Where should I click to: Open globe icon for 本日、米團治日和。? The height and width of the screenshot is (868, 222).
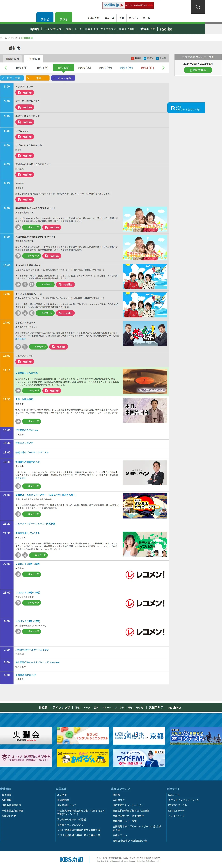coord(18,421)
